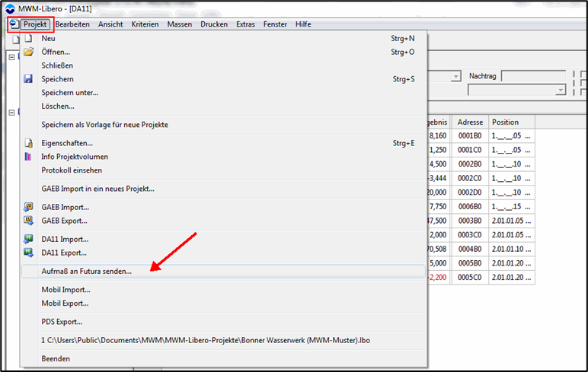Image resolution: width=588 pixels, height=372 pixels.
Task: Choose PDS Export from the menu
Action: click(62, 322)
